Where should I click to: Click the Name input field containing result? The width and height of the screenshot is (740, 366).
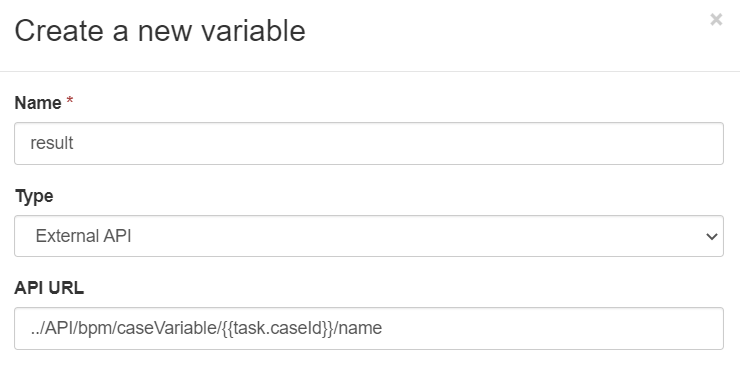coord(369,143)
